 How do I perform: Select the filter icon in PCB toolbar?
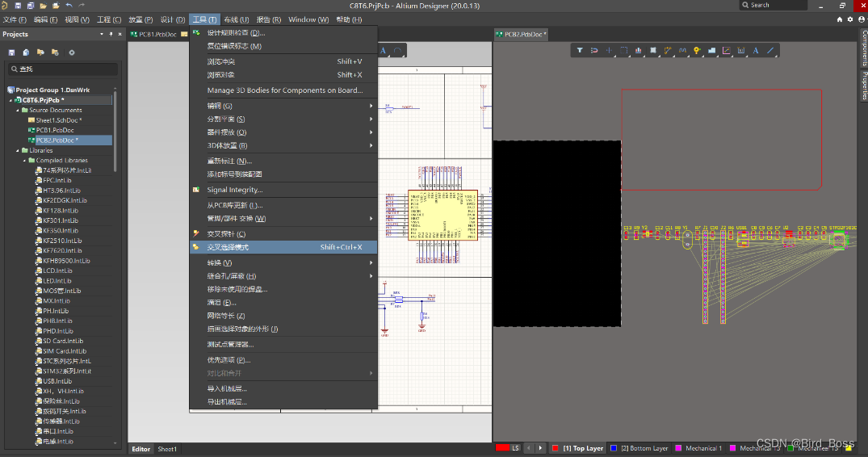[580, 50]
